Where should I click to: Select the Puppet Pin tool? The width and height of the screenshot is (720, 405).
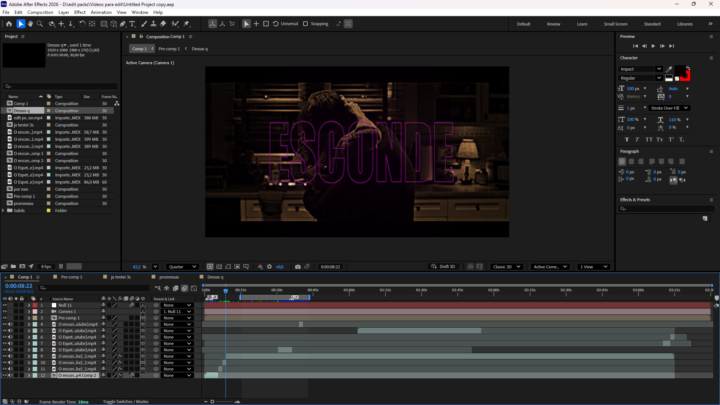[186, 24]
